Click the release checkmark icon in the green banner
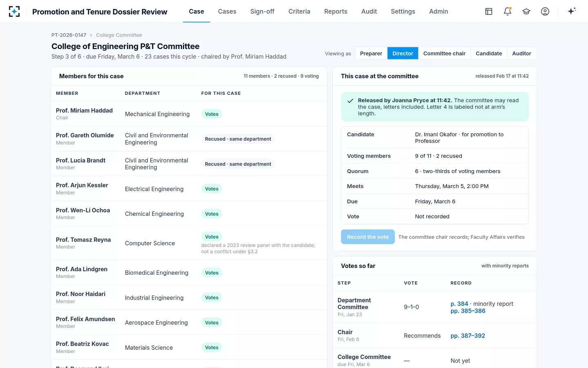Image resolution: width=588 pixels, height=368 pixels. [x=350, y=101]
